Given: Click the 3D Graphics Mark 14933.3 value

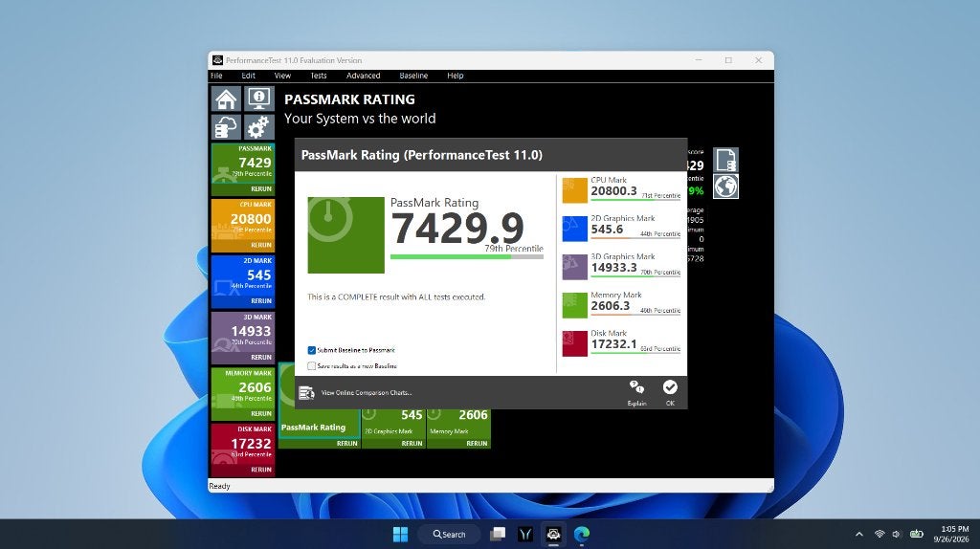Looking at the screenshot, I should [613, 267].
